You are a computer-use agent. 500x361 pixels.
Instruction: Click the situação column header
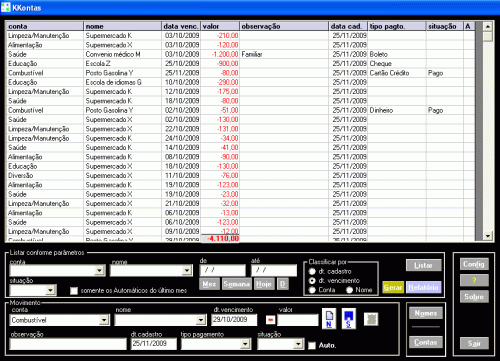click(445, 26)
